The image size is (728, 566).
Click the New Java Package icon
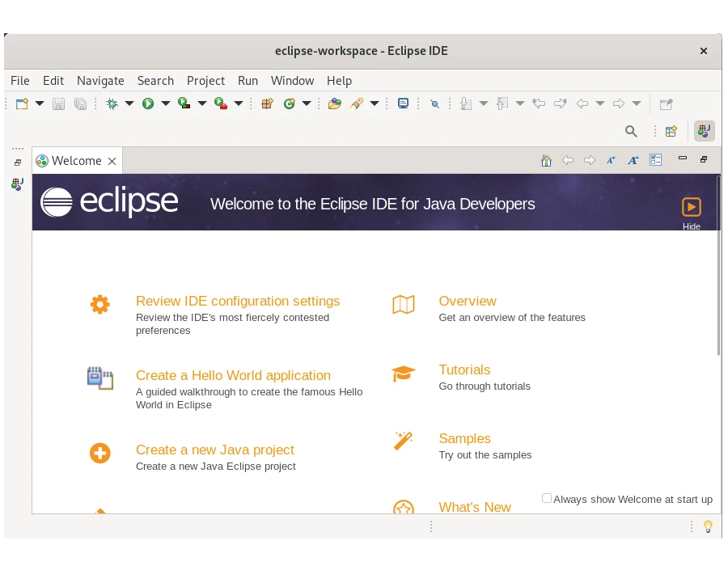pos(267,103)
